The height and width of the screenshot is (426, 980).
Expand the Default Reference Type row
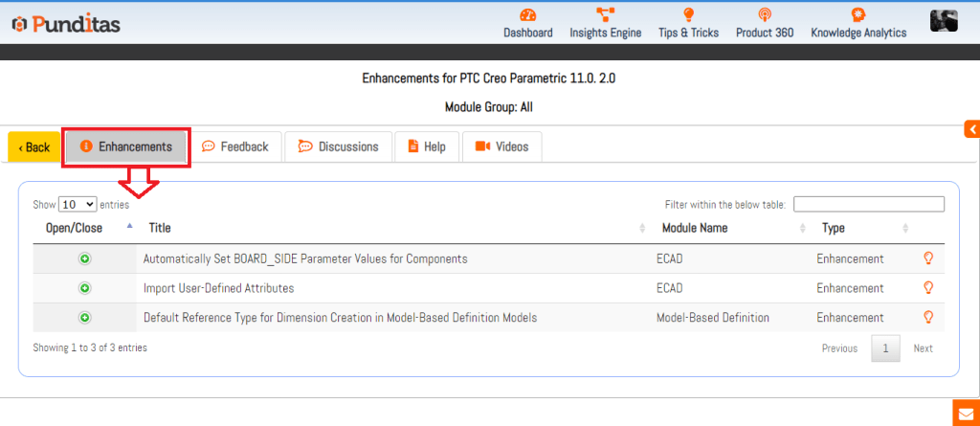pos(84,318)
